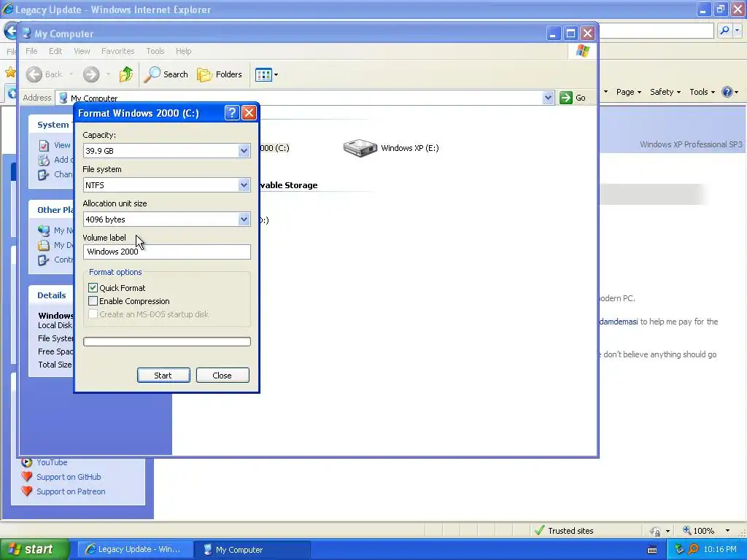The height and width of the screenshot is (560, 747).
Task: Click Close button in Format dialog
Action: 222,376
